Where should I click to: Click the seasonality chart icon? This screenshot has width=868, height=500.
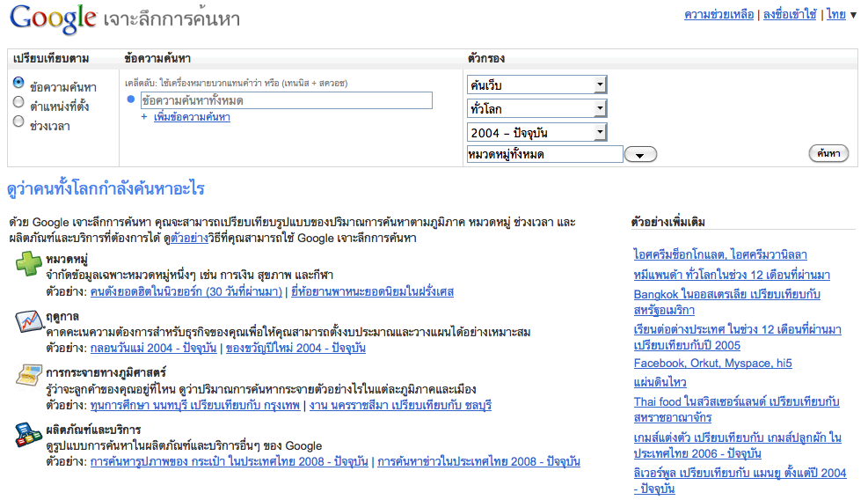point(27,320)
